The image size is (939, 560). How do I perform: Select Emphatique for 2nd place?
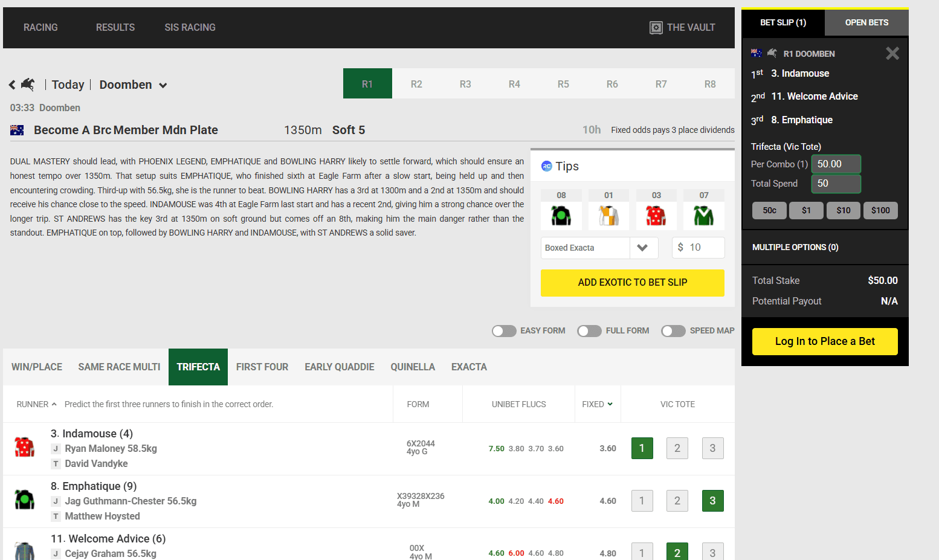677,501
